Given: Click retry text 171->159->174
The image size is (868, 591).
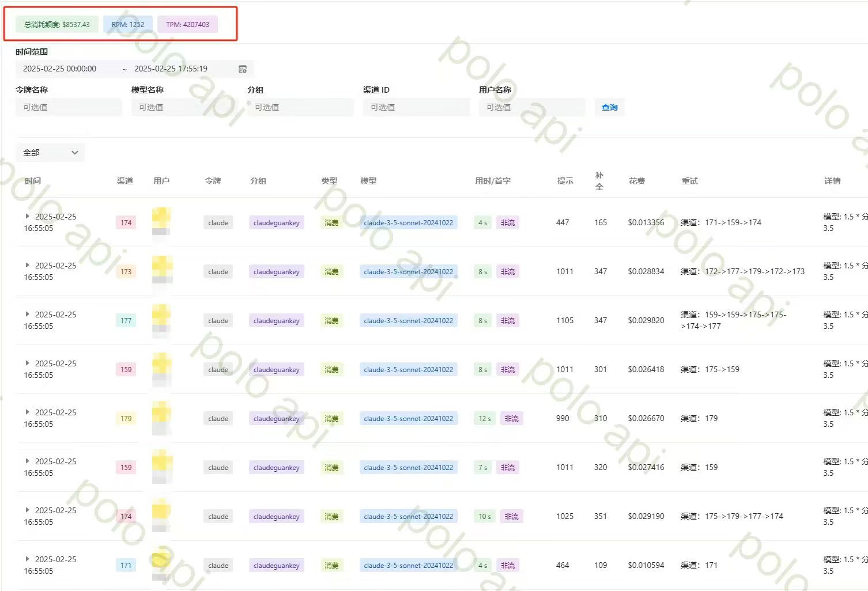Looking at the screenshot, I should (x=733, y=222).
